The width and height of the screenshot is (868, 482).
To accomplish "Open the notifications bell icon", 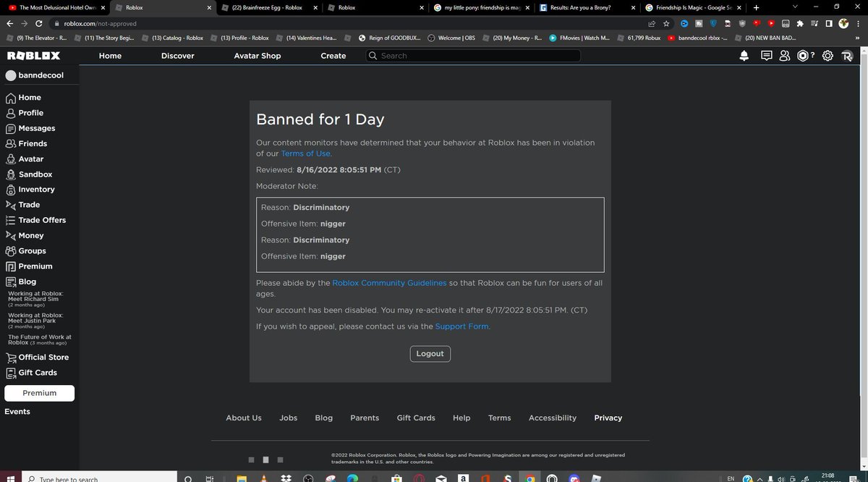I will click(744, 56).
